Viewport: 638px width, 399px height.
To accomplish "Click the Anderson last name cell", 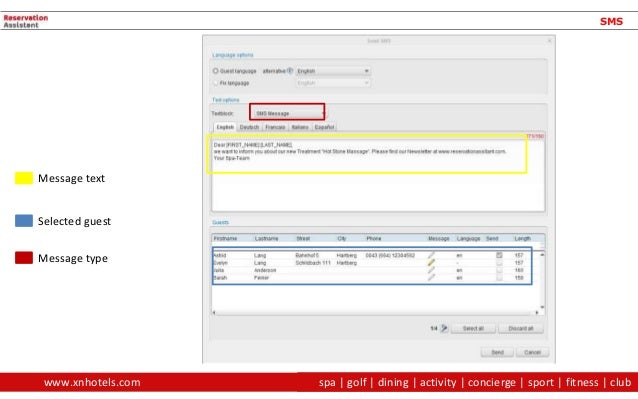I will coord(265,270).
